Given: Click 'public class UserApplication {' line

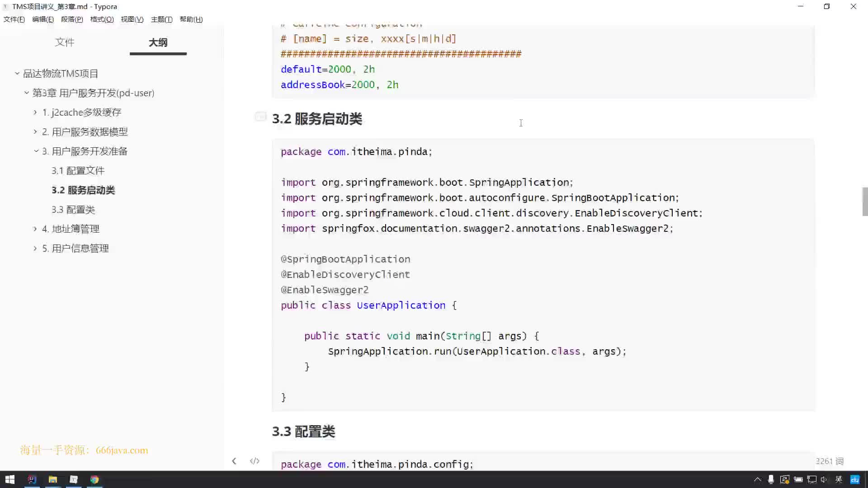Looking at the screenshot, I should click(369, 305).
